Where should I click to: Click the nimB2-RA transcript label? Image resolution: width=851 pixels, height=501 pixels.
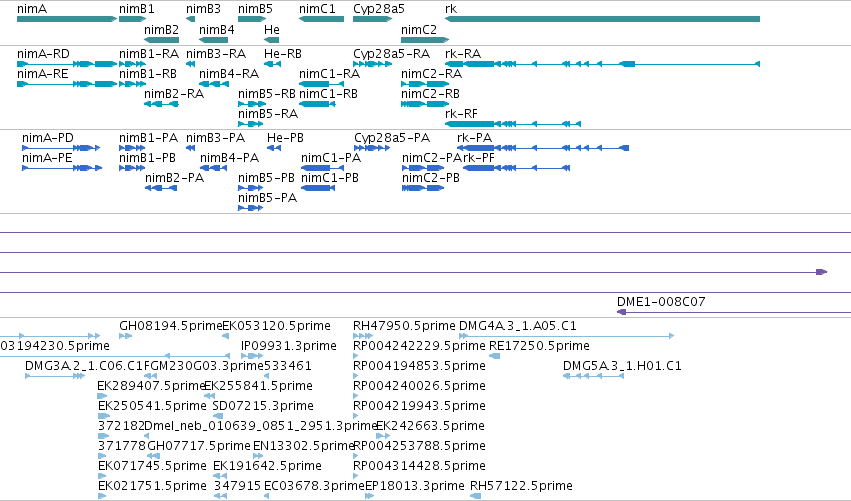pos(174,94)
